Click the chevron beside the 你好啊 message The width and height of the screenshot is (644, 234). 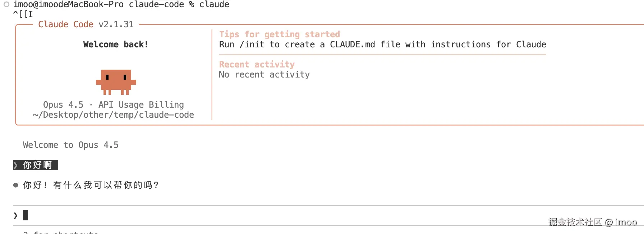[16, 165]
